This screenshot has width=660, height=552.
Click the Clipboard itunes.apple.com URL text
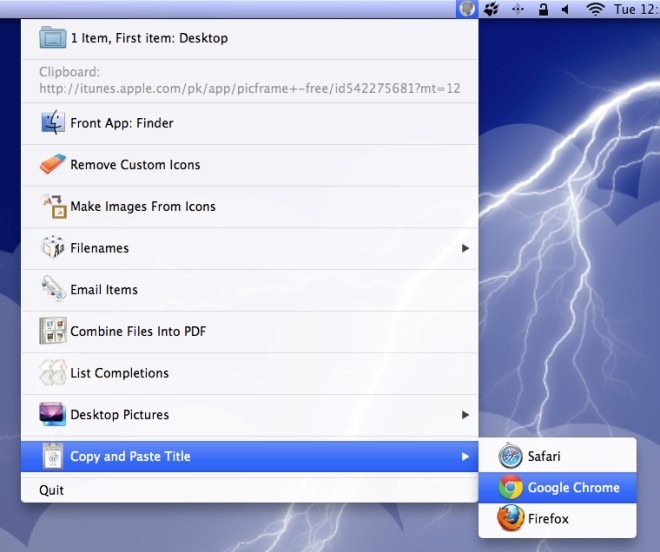click(x=250, y=88)
